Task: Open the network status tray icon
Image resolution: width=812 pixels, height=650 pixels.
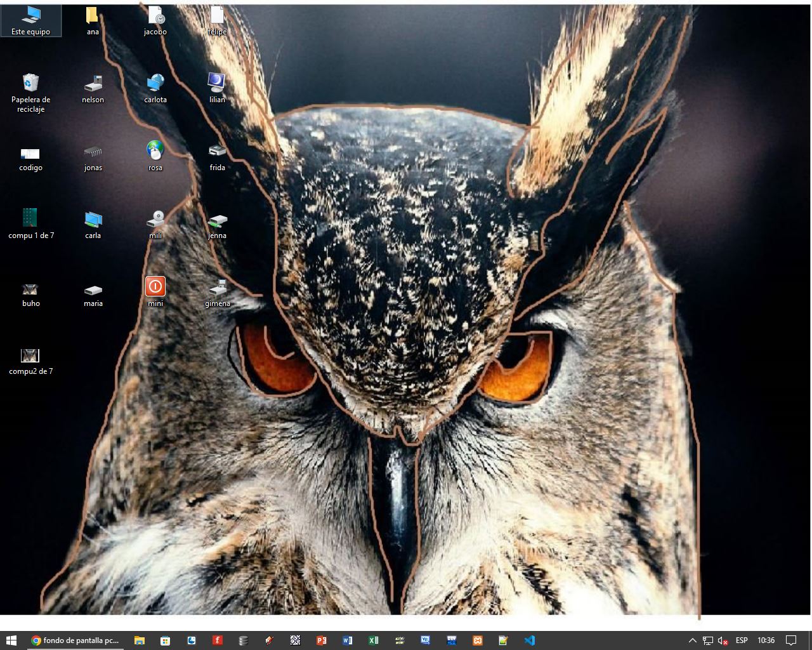Action: click(708, 640)
